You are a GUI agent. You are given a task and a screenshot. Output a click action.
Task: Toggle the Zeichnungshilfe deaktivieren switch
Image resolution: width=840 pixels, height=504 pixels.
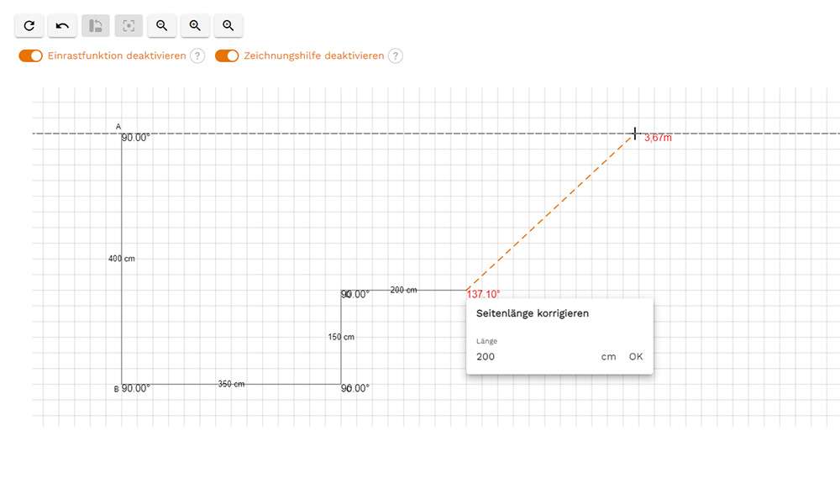[x=228, y=55]
